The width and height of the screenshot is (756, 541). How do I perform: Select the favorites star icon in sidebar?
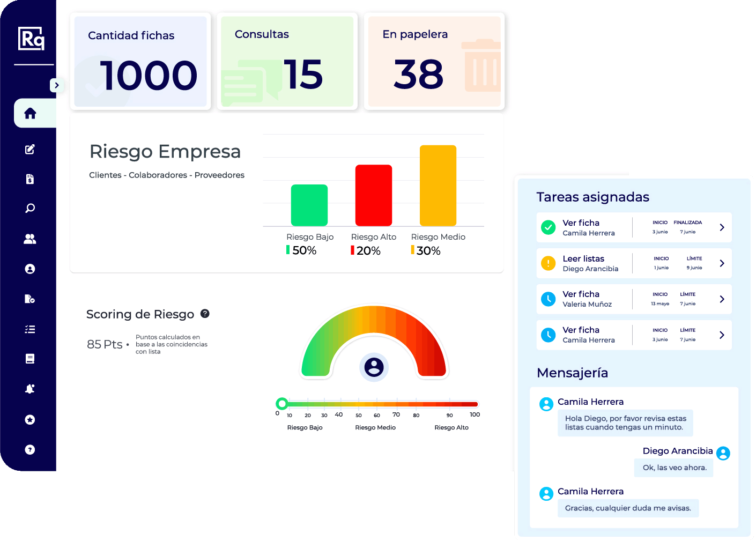[29, 419]
